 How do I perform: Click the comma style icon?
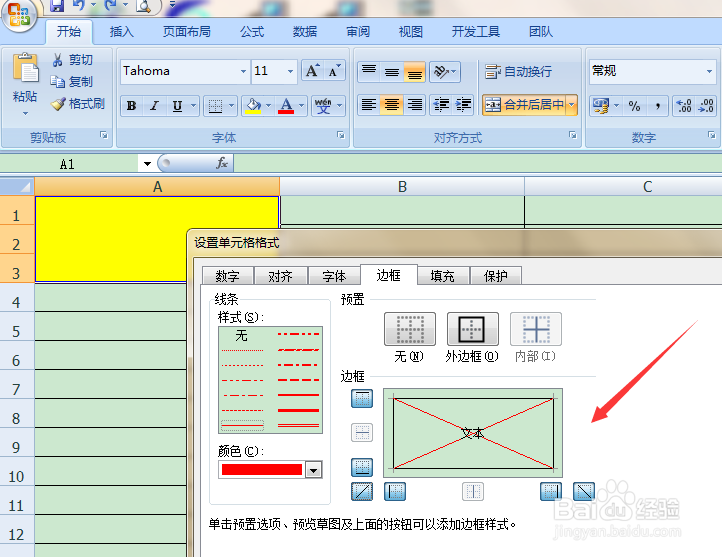coord(658,106)
